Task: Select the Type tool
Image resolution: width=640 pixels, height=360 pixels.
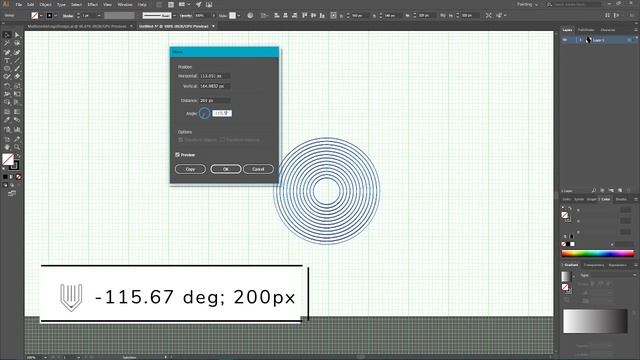Action: (x=7, y=60)
